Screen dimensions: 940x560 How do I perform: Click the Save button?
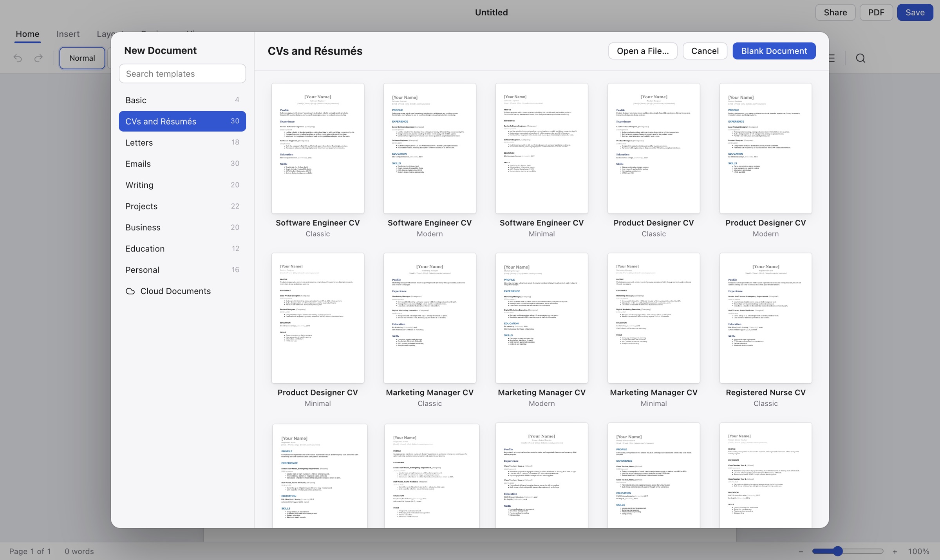click(x=915, y=13)
